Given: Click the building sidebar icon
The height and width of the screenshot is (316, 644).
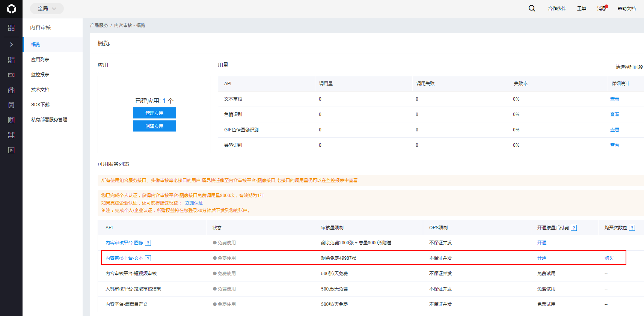Looking at the screenshot, I should (x=11, y=90).
